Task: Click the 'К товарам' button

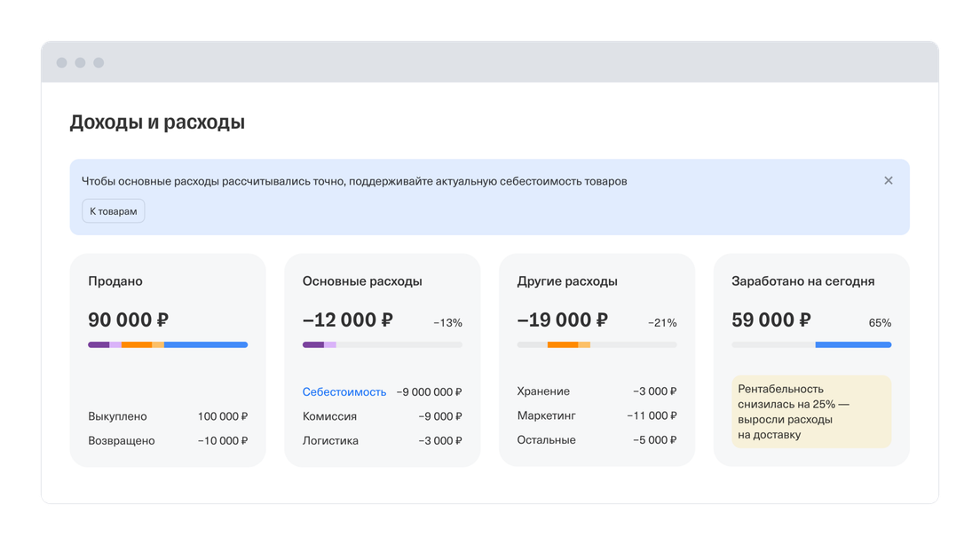Action: coord(113,211)
